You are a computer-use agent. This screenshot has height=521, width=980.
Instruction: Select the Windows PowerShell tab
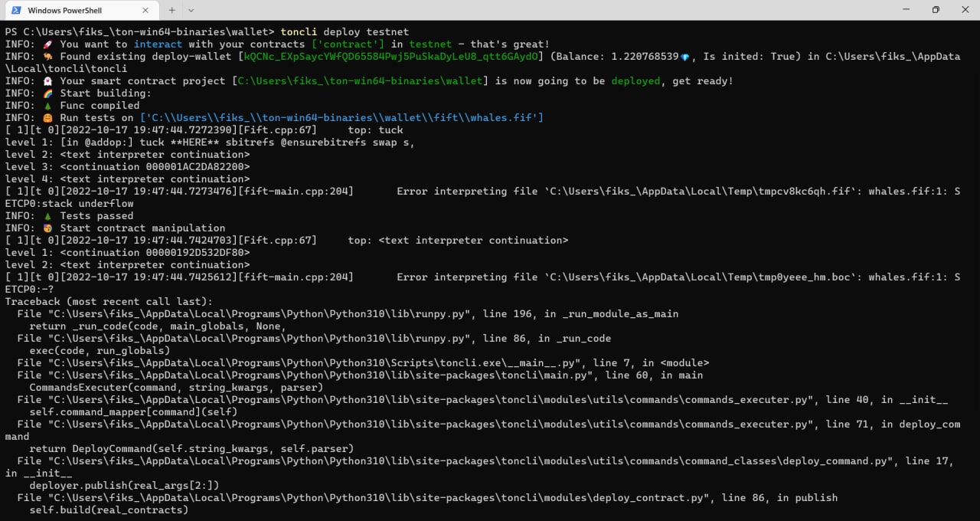pyautogui.click(x=81, y=10)
